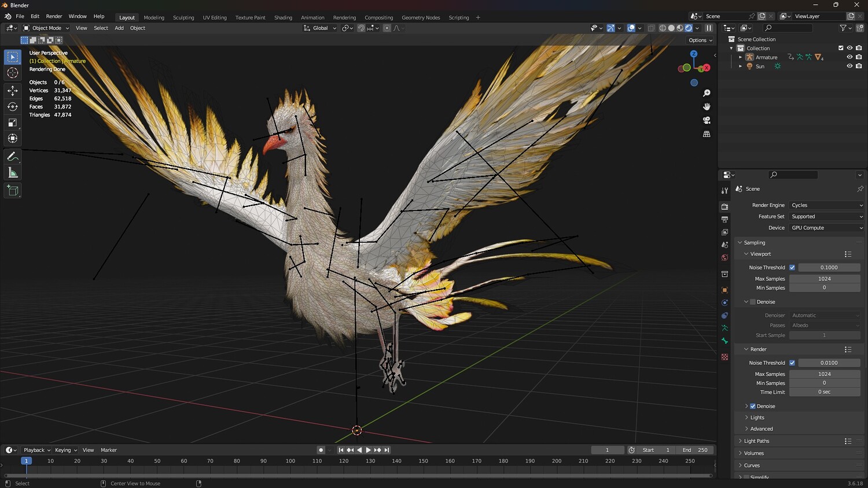Select the Select Box tool
Viewport: 868px width, 488px height.
[x=13, y=57]
